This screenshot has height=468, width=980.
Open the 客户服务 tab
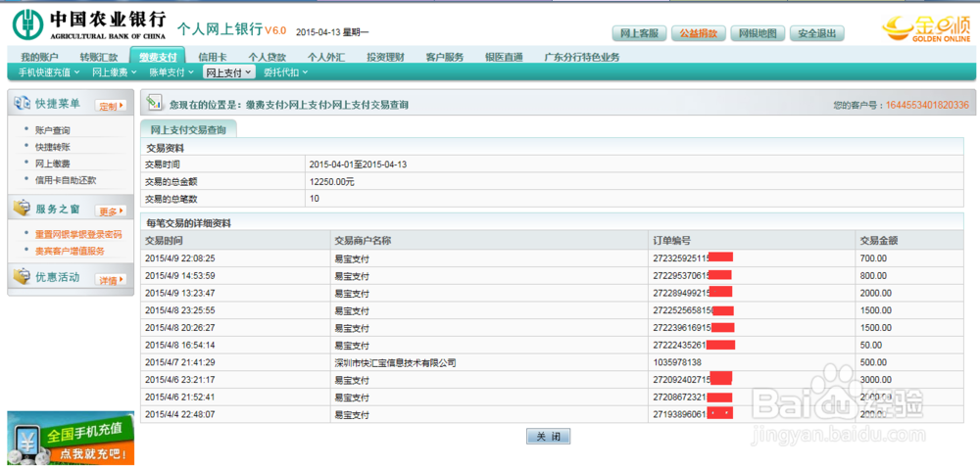(444, 57)
